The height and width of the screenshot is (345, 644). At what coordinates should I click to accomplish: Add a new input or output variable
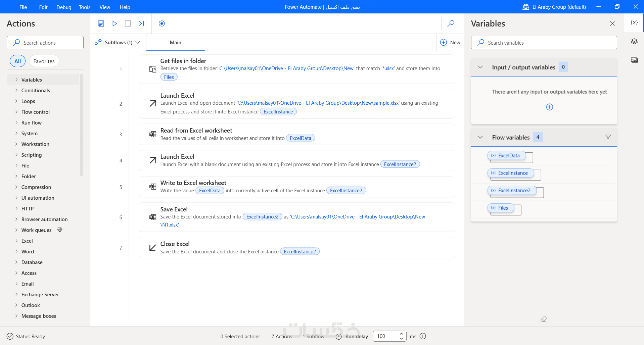pos(550,107)
